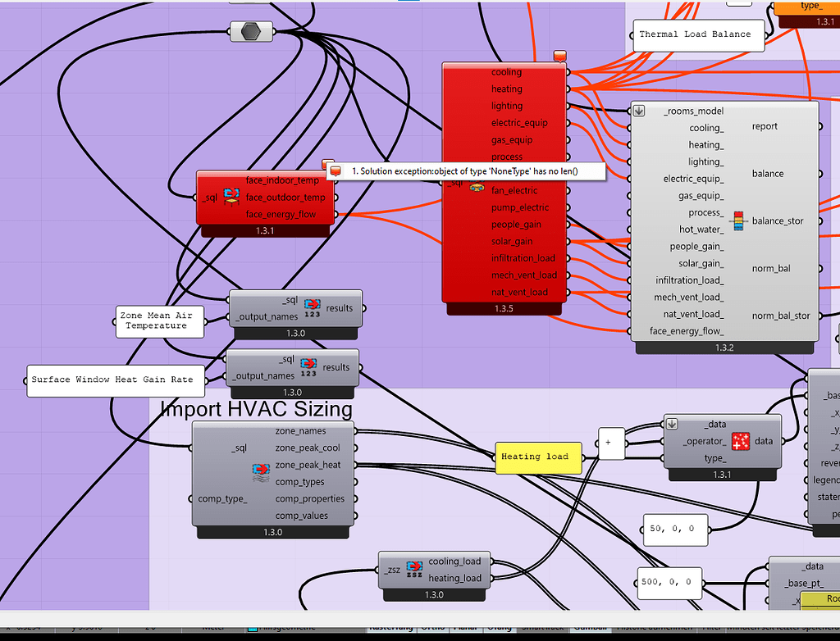Click the 50, 0, 0 vector panel
840x641 pixels.
point(672,529)
